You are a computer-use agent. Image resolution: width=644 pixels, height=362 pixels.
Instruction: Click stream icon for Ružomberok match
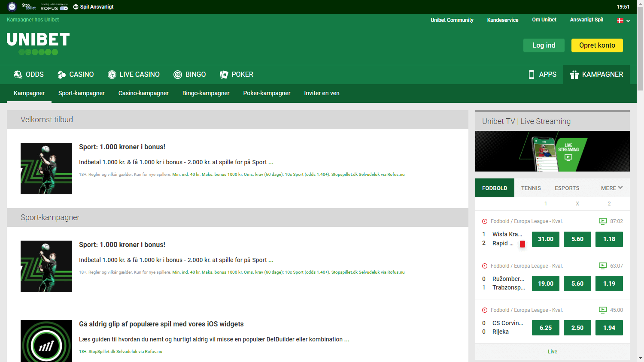point(603,266)
